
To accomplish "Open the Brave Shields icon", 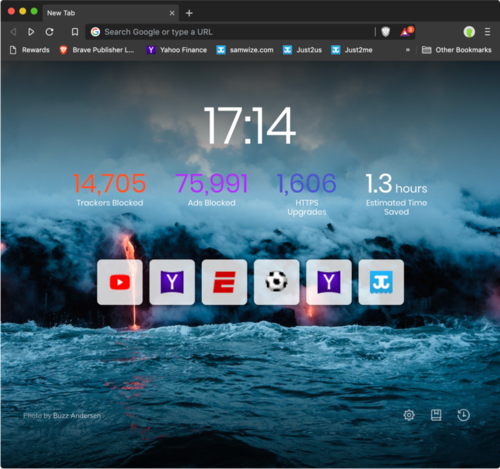I will [386, 32].
